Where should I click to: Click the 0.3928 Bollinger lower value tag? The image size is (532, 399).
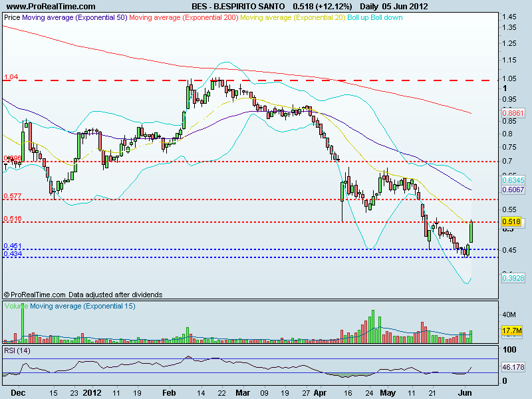[513, 278]
